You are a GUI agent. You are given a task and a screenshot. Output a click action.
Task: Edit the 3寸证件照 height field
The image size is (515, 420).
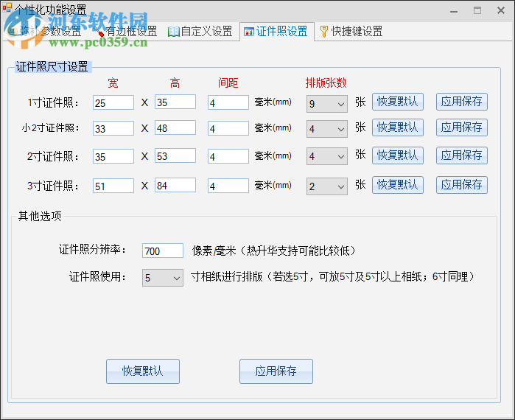tap(175, 185)
